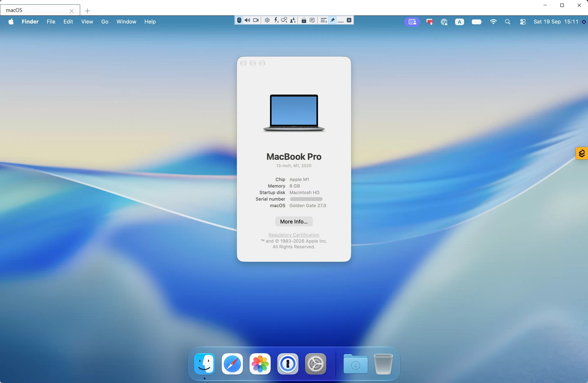Click the padlock lock icon
This screenshot has width=588, height=383.
[x=304, y=20]
